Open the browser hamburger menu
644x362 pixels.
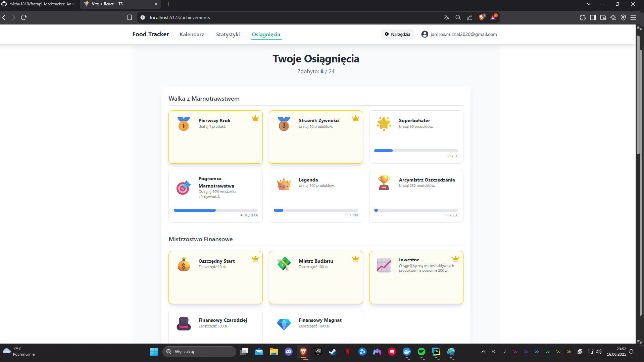[633, 17]
